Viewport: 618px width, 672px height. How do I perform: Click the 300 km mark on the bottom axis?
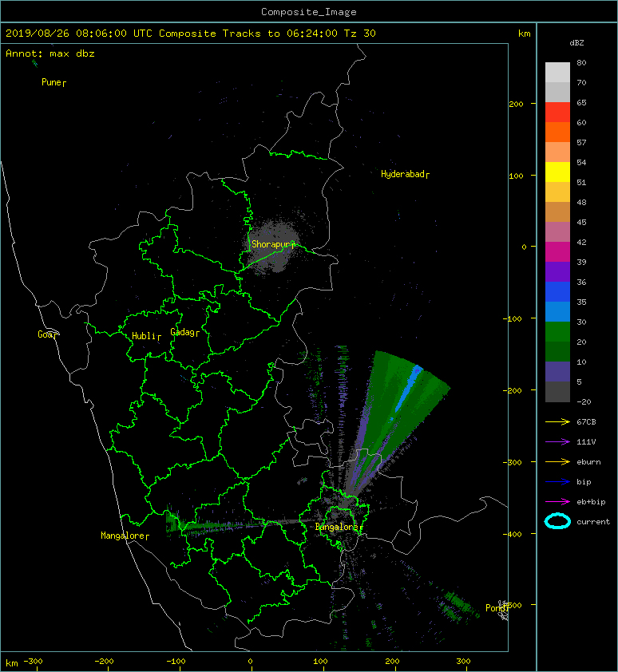[464, 662]
